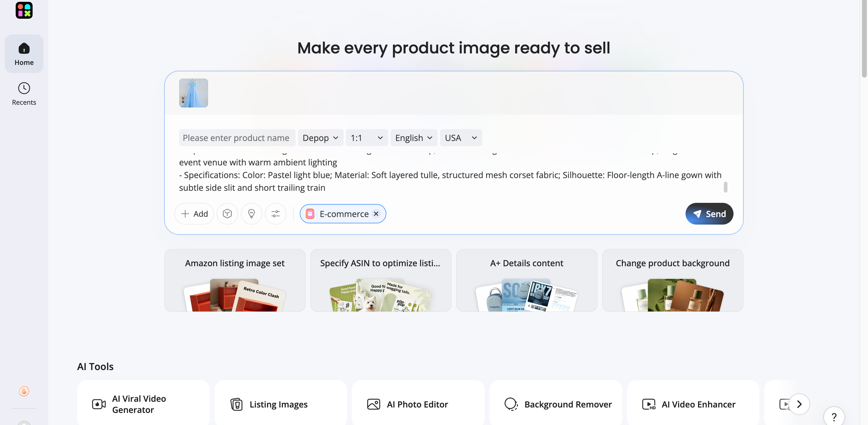
Task: Click the product name input field
Action: tap(237, 138)
